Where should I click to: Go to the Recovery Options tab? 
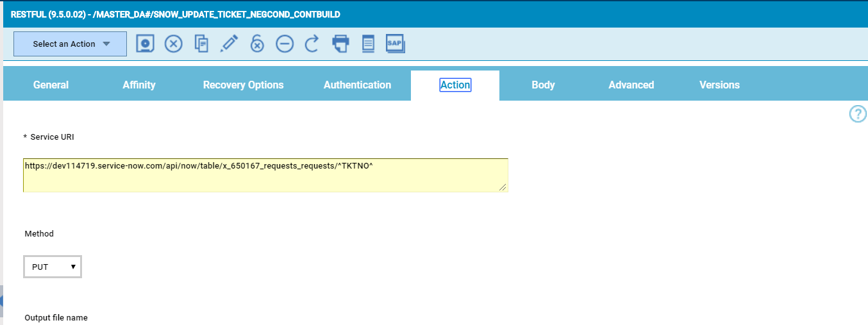point(243,85)
